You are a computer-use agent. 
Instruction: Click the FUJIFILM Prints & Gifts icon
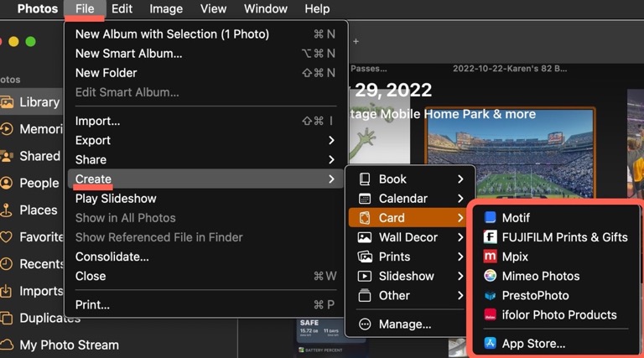click(491, 237)
